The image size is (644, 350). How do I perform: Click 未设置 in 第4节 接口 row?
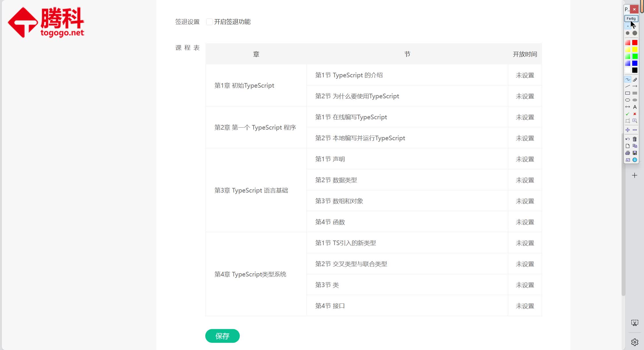tap(525, 306)
